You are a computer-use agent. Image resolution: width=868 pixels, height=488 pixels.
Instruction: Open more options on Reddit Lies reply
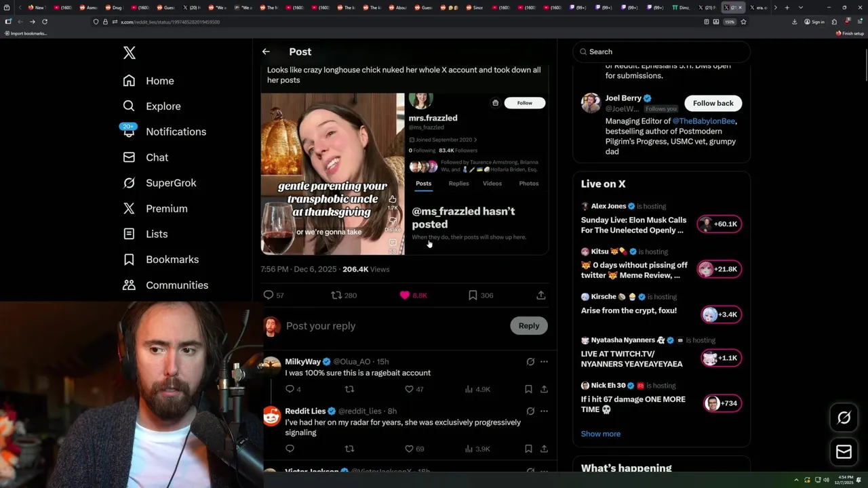point(544,411)
